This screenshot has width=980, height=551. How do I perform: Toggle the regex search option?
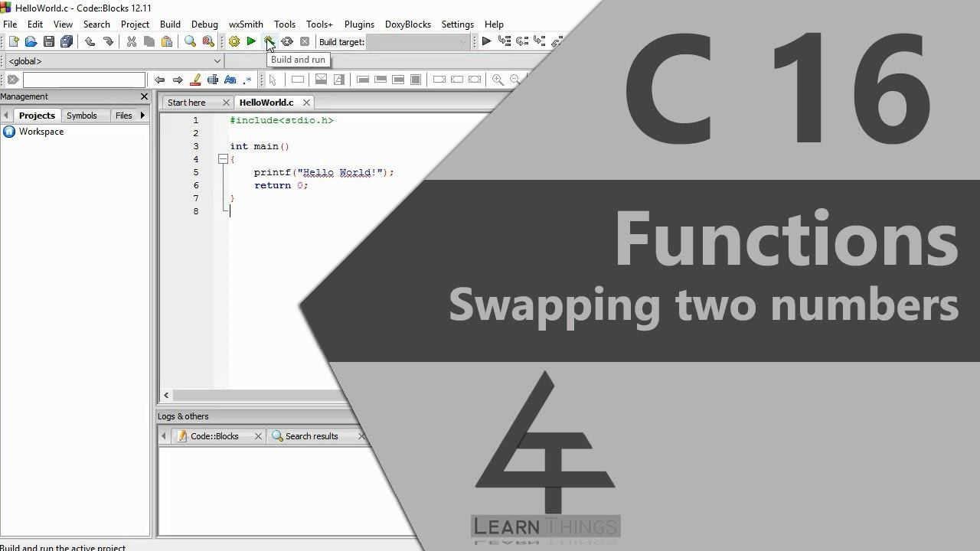pyautogui.click(x=247, y=80)
